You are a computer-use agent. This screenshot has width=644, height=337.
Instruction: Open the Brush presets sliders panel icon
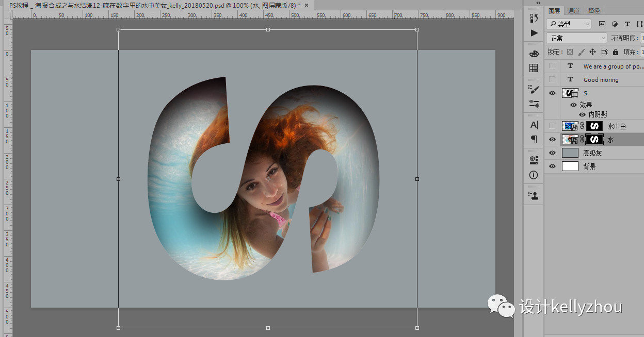coord(534,104)
